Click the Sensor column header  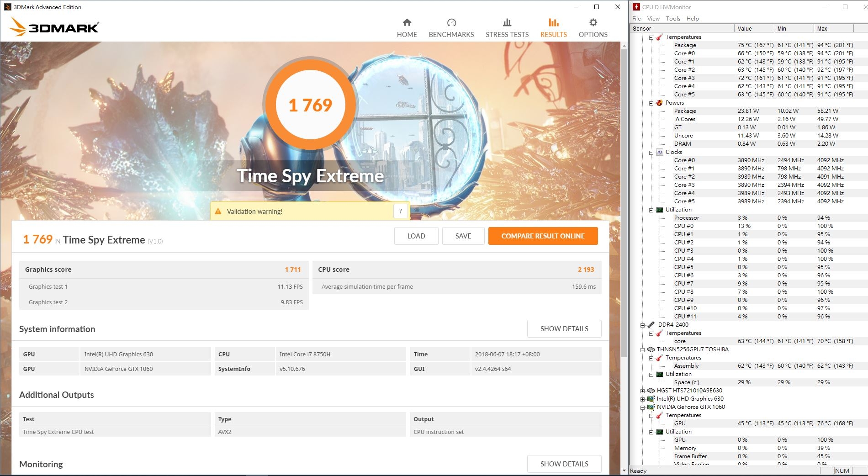(683, 28)
